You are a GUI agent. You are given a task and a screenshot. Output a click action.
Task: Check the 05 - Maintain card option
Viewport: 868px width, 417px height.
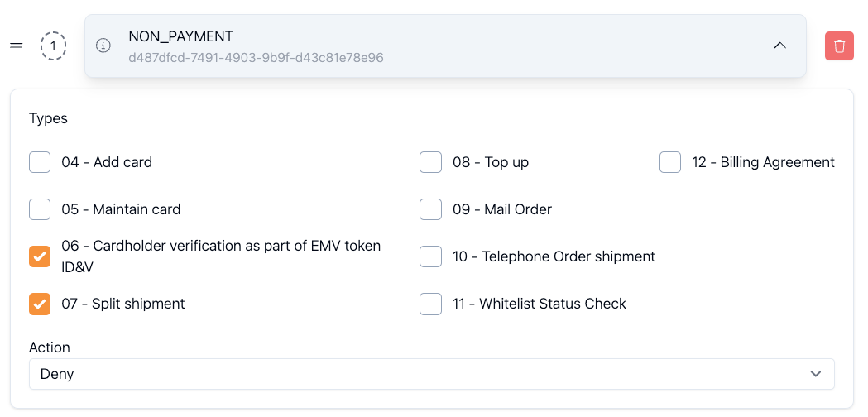pyautogui.click(x=40, y=209)
